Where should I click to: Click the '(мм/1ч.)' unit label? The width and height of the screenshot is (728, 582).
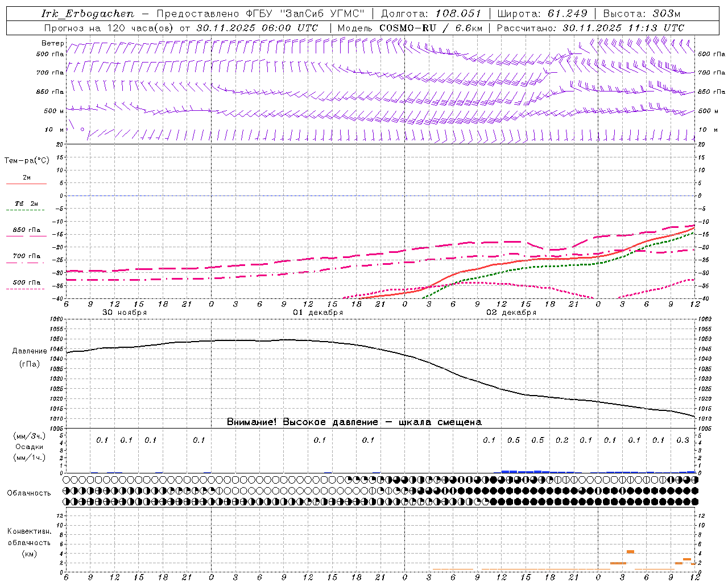click(29, 458)
